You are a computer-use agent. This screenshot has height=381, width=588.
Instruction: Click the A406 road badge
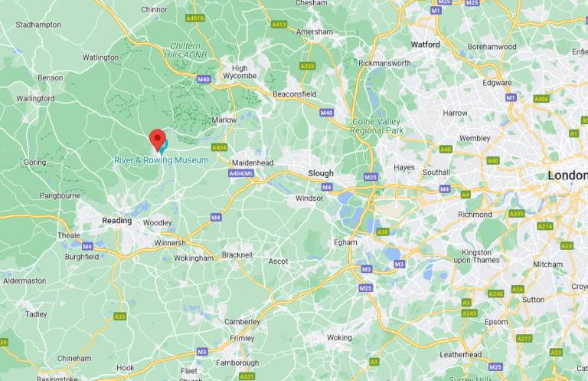pos(541,99)
